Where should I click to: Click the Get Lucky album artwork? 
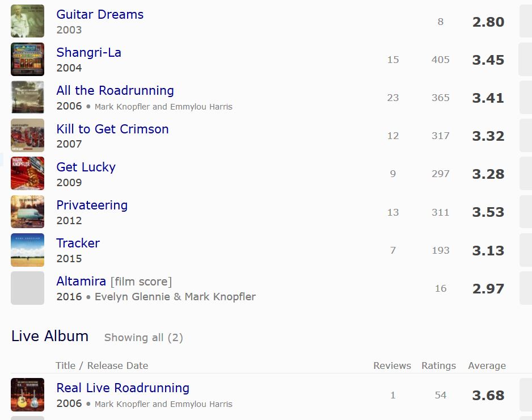point(27,173)
